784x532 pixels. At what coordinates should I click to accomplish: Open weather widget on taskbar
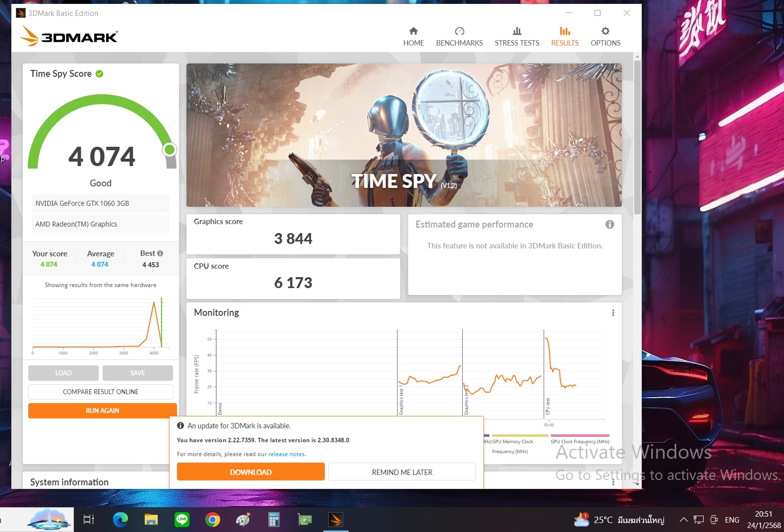point(619,520)
